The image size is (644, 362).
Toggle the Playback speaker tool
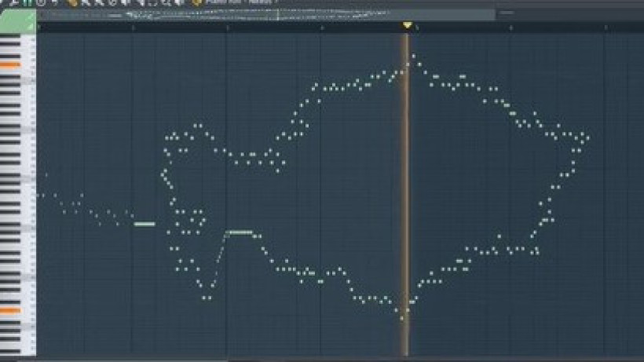(x=179, y=2)
